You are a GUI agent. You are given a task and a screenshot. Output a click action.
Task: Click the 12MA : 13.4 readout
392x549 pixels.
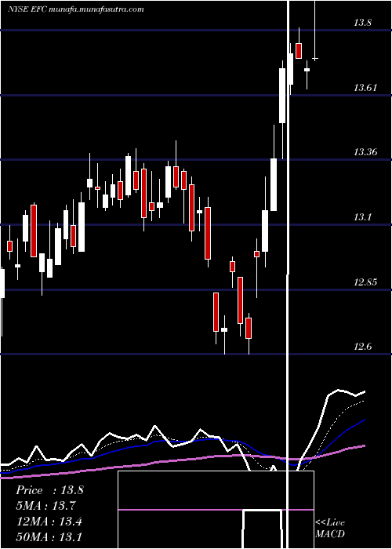pos(49,522)
